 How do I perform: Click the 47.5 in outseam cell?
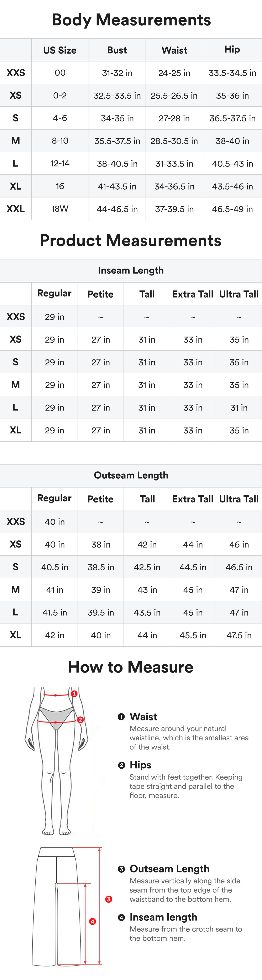pyautogui.click(x=239, y=635)
